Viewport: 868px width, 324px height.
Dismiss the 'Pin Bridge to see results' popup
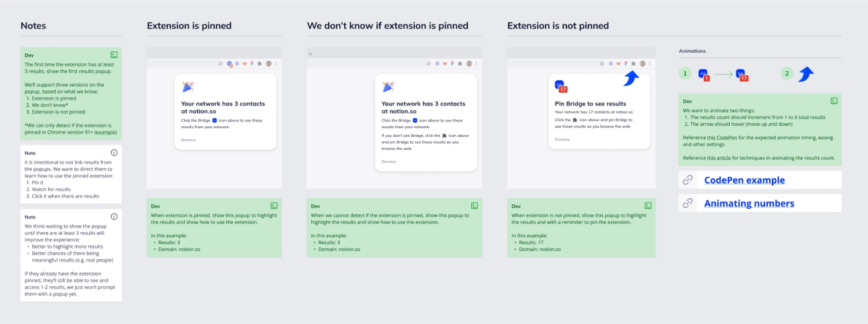click(562, 139)
